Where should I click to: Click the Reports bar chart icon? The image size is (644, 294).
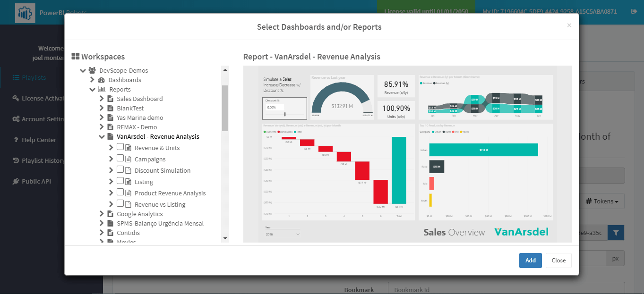tap(102, 90)
